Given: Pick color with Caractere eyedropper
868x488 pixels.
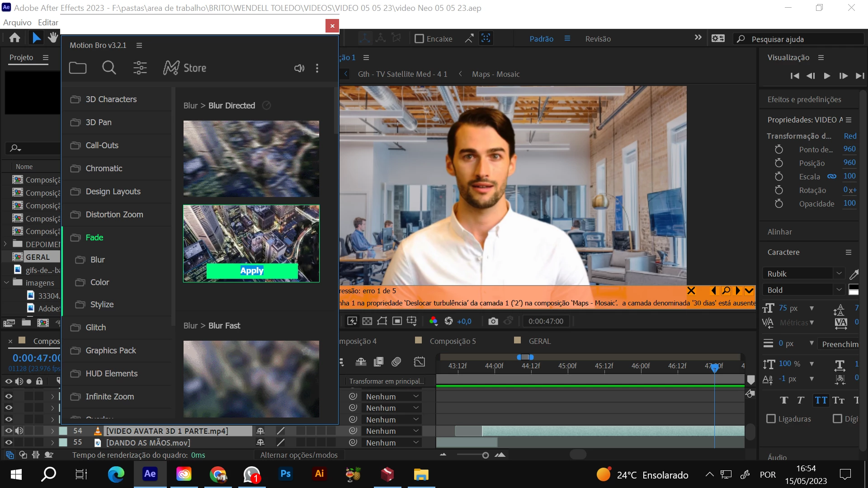Looking at the screenshot, I should (x=854, y=274).
